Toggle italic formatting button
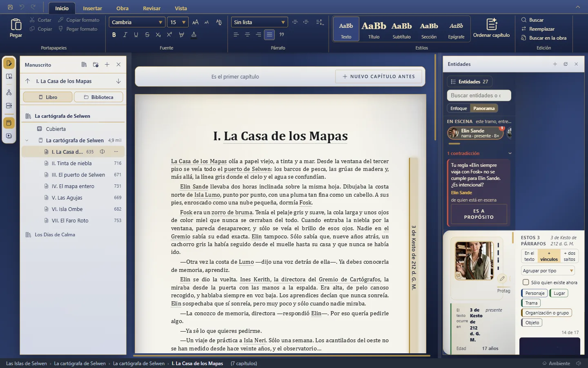Screen dimensions: 588x368 click(x=125, y=35)
